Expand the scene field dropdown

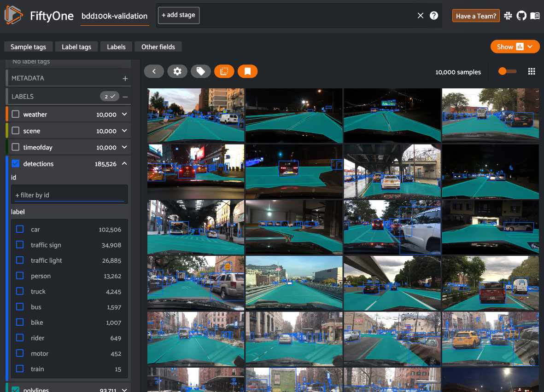124,131
